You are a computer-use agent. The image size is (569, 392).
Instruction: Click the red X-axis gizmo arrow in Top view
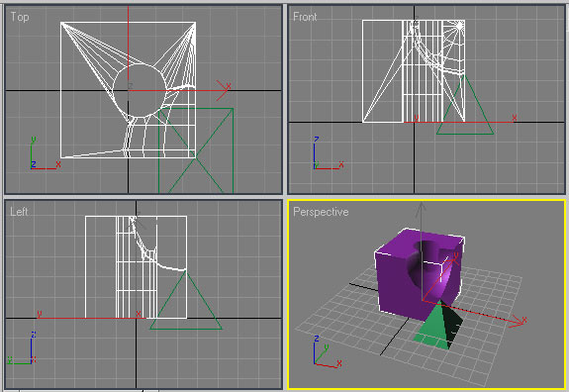(223, 90)
